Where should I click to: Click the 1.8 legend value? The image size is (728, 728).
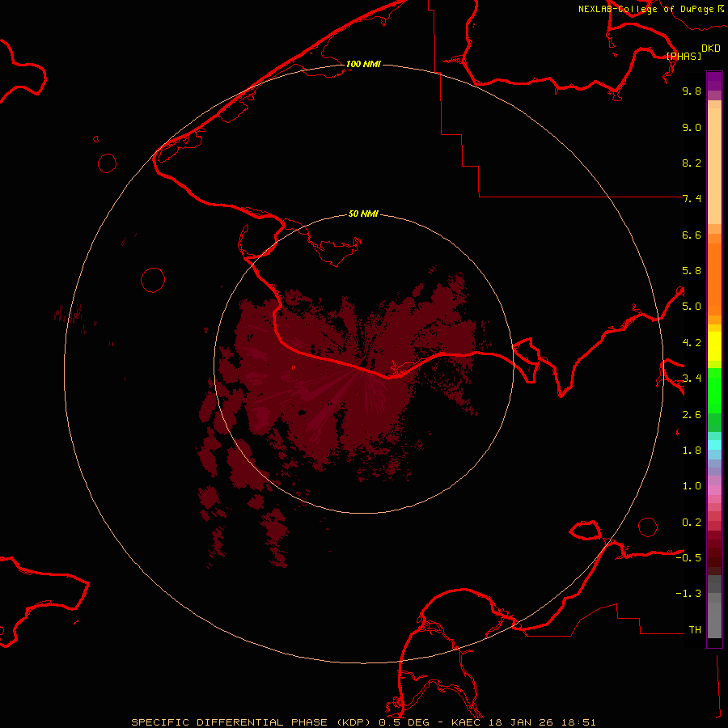point(692,451)
